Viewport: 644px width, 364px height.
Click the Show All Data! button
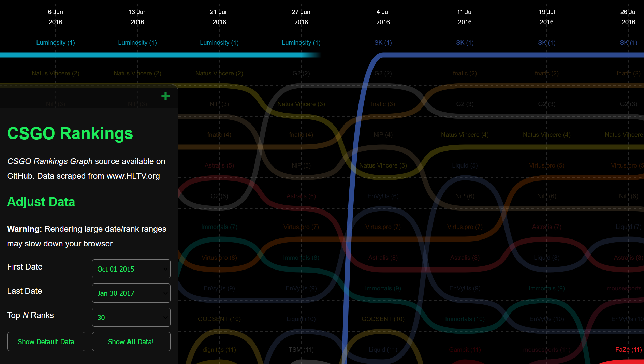[x=131, y=341]
